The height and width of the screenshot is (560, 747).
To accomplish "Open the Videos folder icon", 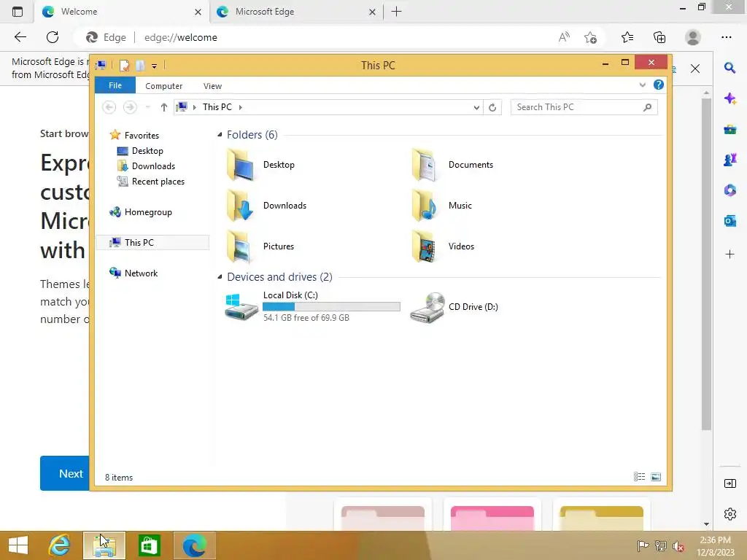I will click(x=424, y=246).
